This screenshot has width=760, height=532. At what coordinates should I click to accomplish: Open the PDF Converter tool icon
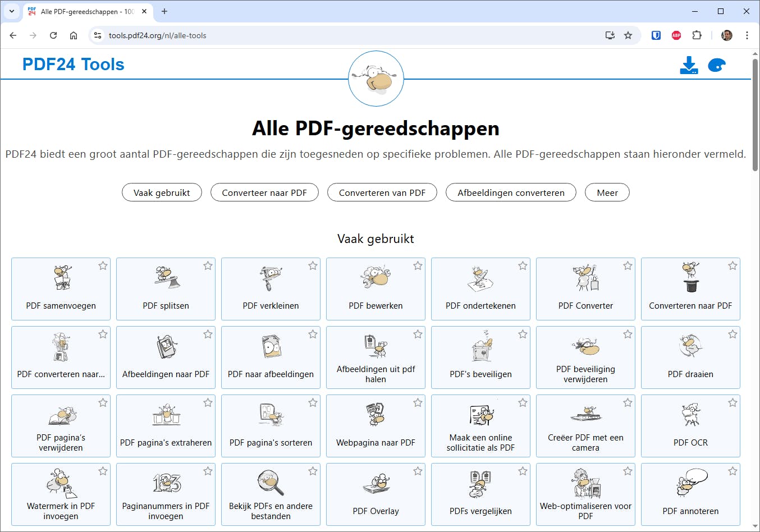tap(586, 277)
